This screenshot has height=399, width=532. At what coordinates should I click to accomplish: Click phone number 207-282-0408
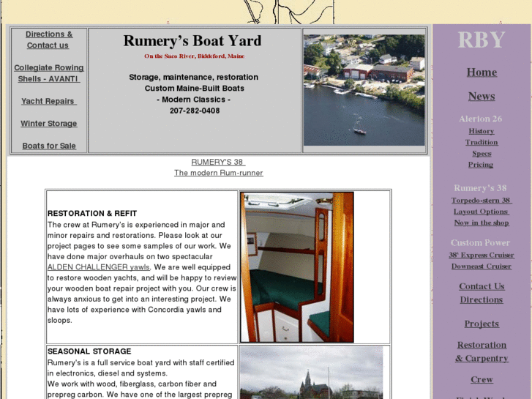click(195, 111)
